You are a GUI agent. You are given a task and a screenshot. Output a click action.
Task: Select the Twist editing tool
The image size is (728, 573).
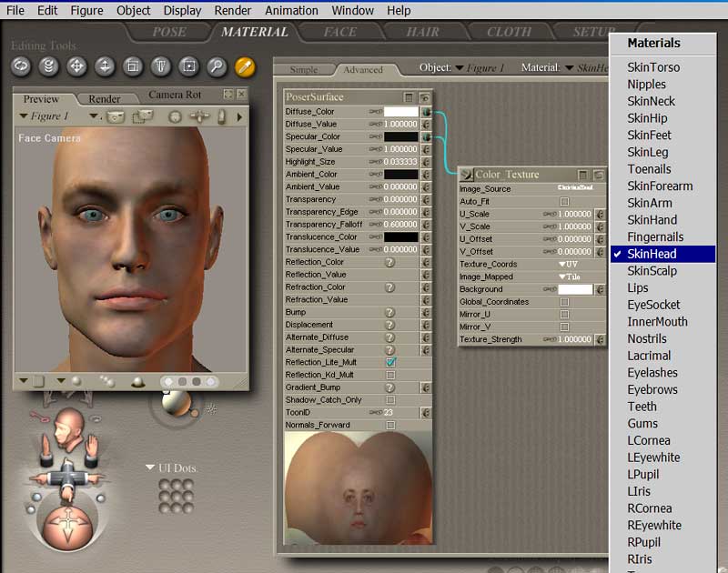(49, 66)
